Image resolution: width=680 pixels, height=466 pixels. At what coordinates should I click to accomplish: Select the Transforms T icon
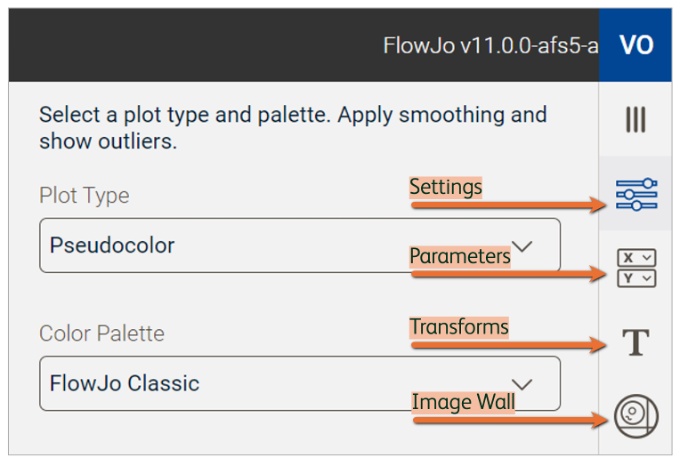pyautogui.click(x=636, y=342)
